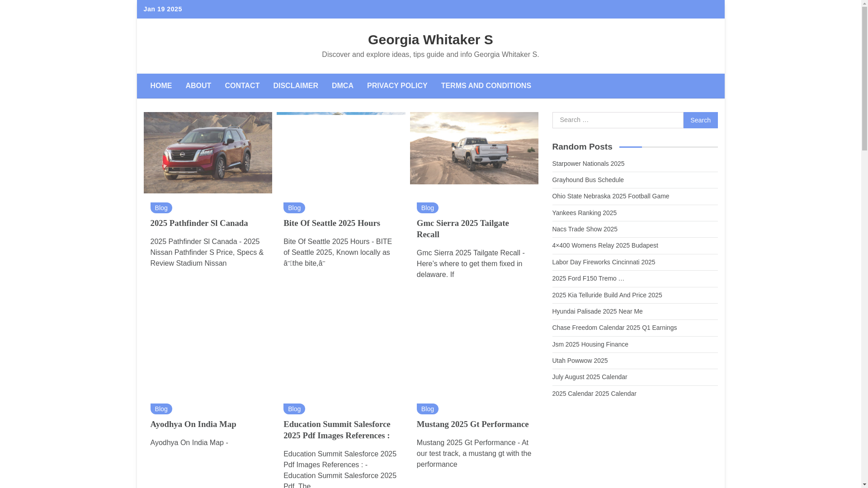Image resolution: width=868 pixels, height=488 pixels.
Task: Open 2025 Kia Telluride Build And Price
Action: coord(607,295)
